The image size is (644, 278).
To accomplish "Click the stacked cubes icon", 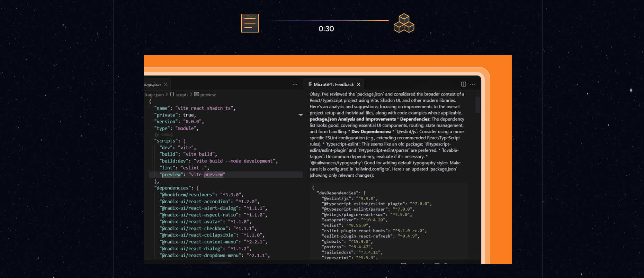I will click(404, 23).
